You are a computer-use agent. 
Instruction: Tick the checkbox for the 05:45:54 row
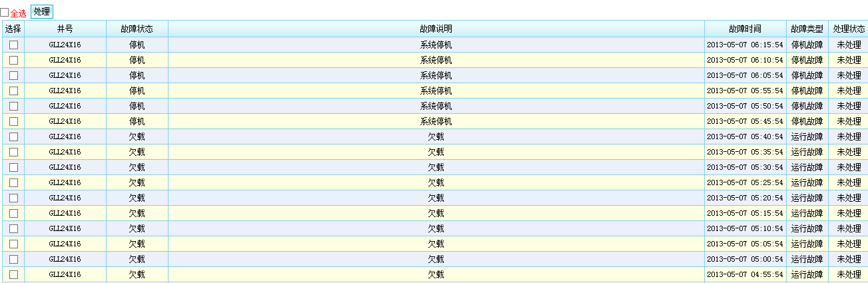13,121
